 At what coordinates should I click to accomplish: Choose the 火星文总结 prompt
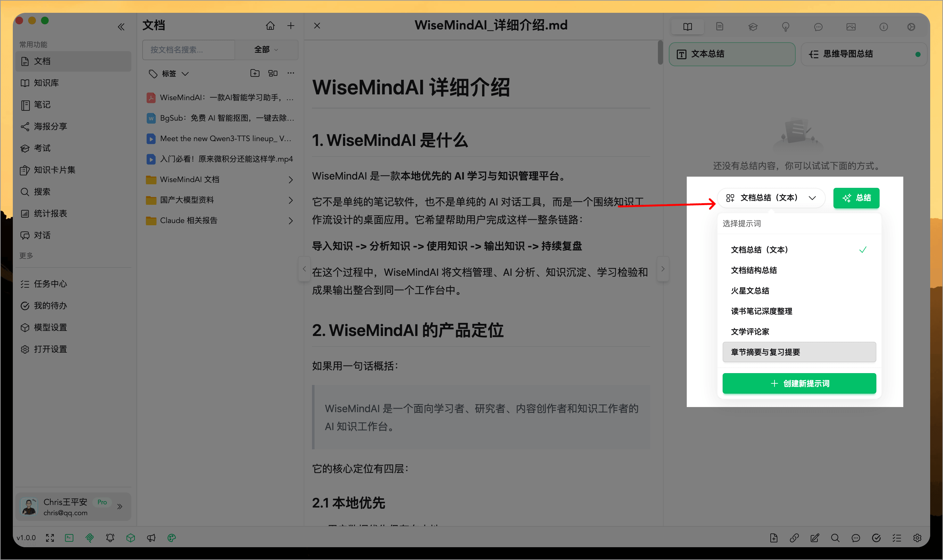(751, 291)
